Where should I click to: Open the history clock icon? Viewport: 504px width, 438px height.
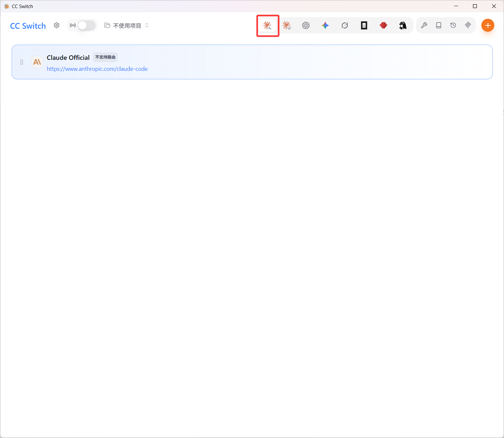[453, 25]
